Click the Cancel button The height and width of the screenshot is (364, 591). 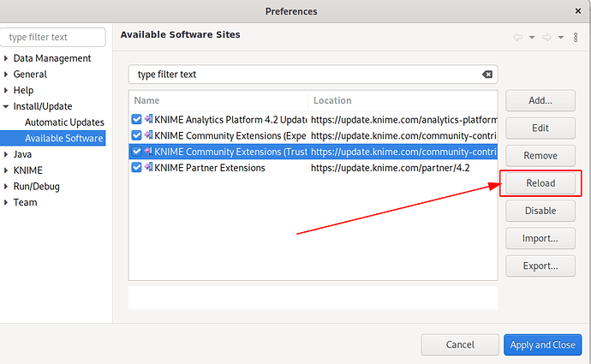(460, 345)
